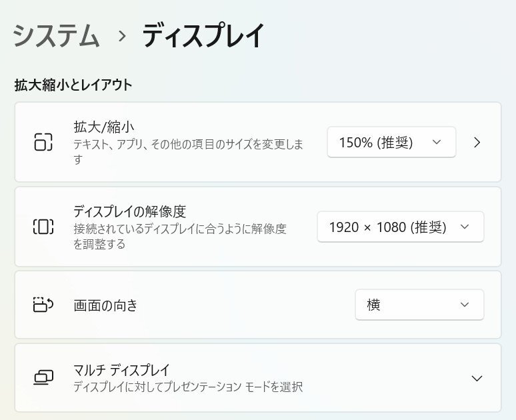Click the ディスプレイの解像度 label
This screenshot has width=516, height=420.
129,211
